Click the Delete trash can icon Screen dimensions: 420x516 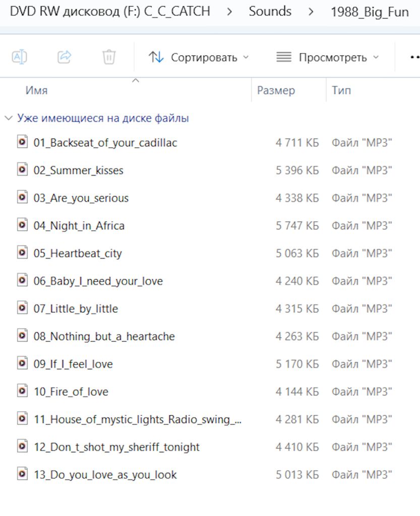pos(109,57)
